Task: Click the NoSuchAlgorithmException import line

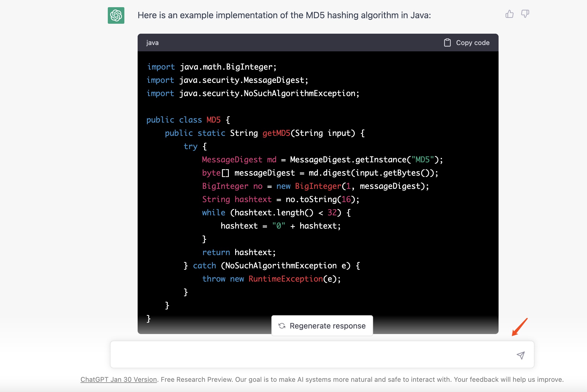Action: pos(253,93)
